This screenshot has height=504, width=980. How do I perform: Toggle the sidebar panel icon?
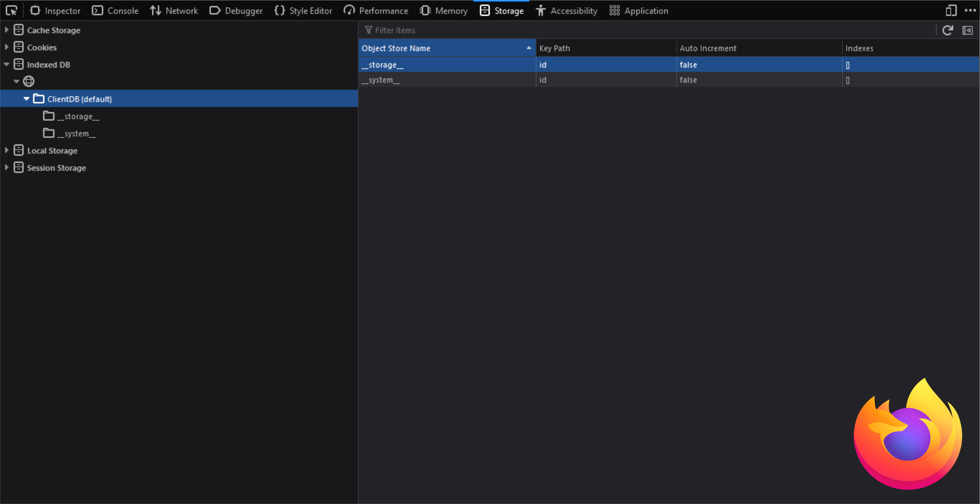967,30
